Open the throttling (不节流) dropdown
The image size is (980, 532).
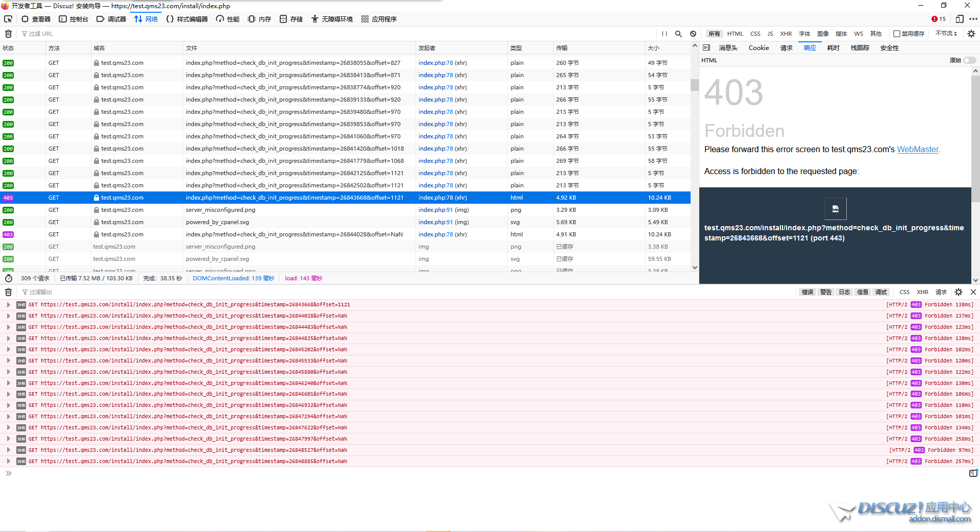[x=946, y=34]
